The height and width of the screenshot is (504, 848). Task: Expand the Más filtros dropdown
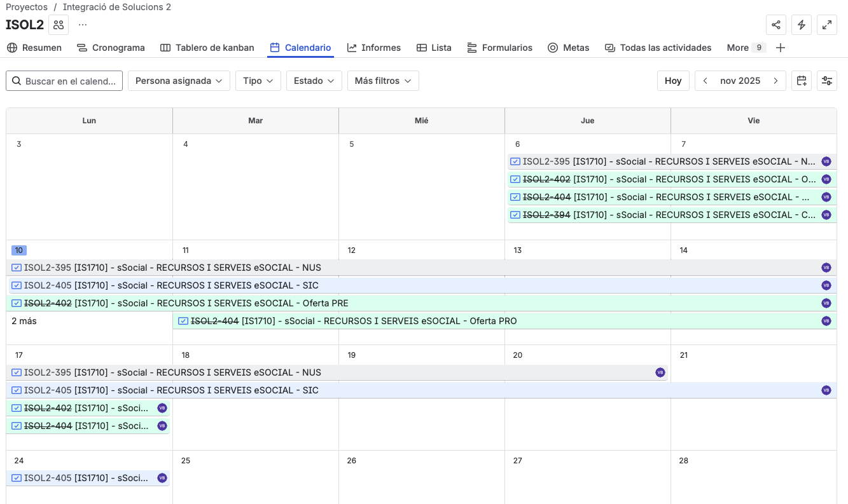pos(382,81)
